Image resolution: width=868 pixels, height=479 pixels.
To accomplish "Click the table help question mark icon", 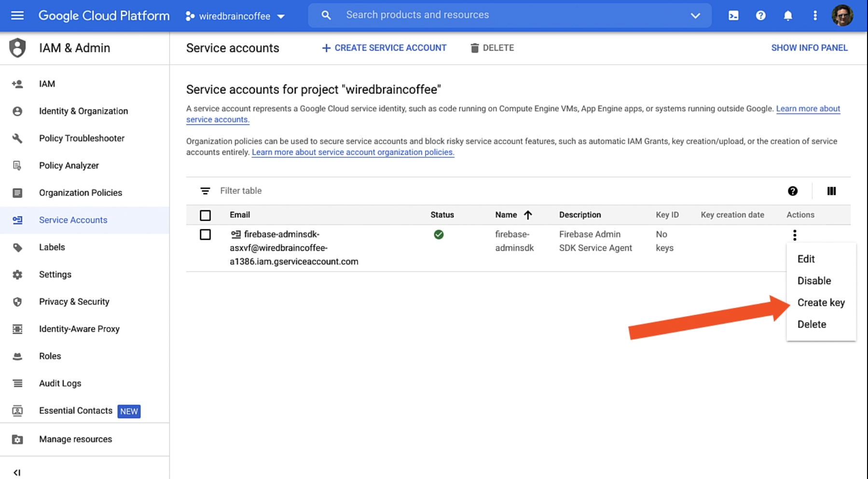I will click(x=792, y=191).
